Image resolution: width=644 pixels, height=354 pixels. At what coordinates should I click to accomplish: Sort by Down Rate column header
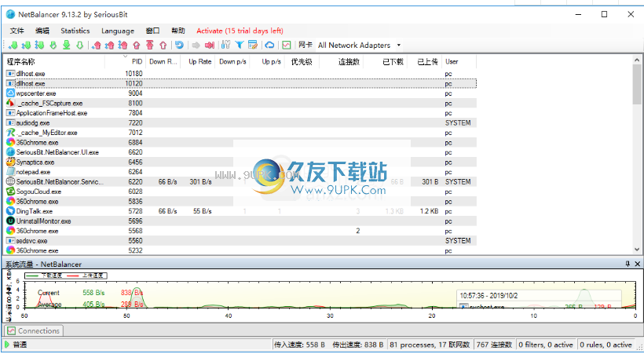click(163, 61)
